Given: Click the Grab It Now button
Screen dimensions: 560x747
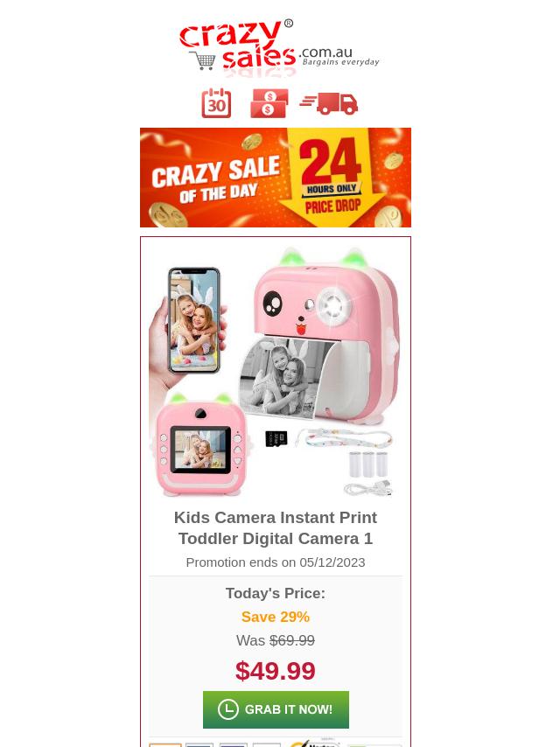Looking at the screenshot, I should pyautogui.click(x=276, y=709).
